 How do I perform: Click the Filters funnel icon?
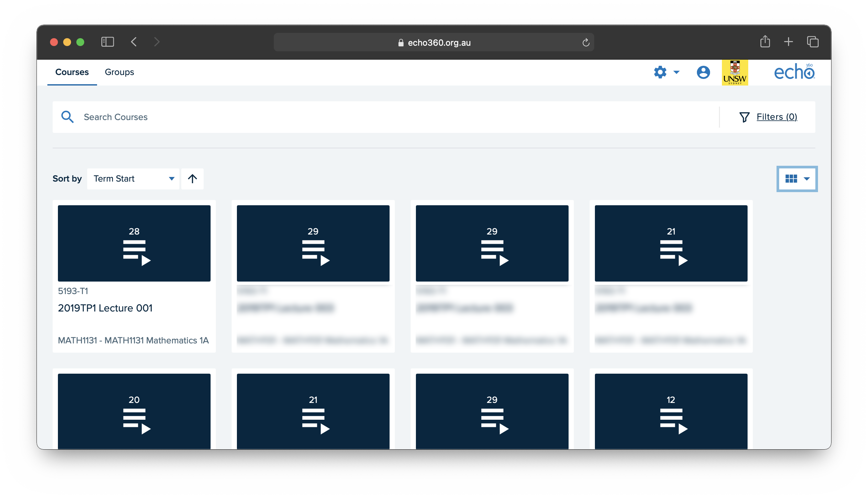pos(745,117)
